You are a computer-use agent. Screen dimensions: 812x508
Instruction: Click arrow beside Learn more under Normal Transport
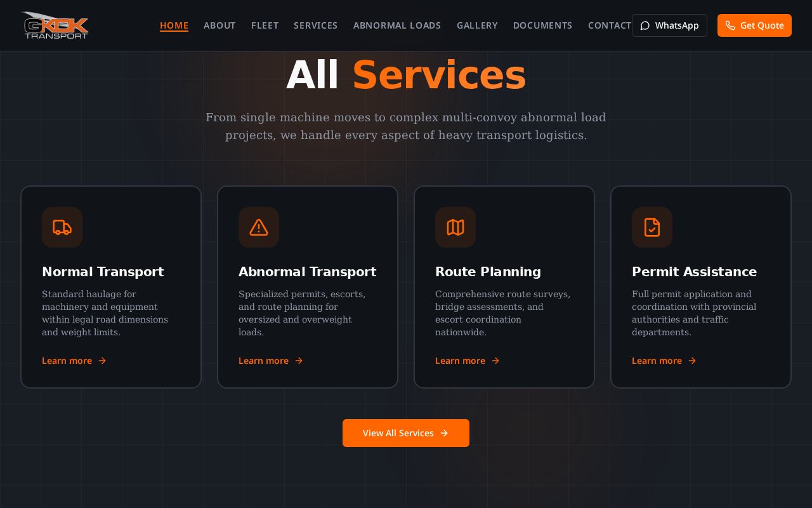pos(102,361)
